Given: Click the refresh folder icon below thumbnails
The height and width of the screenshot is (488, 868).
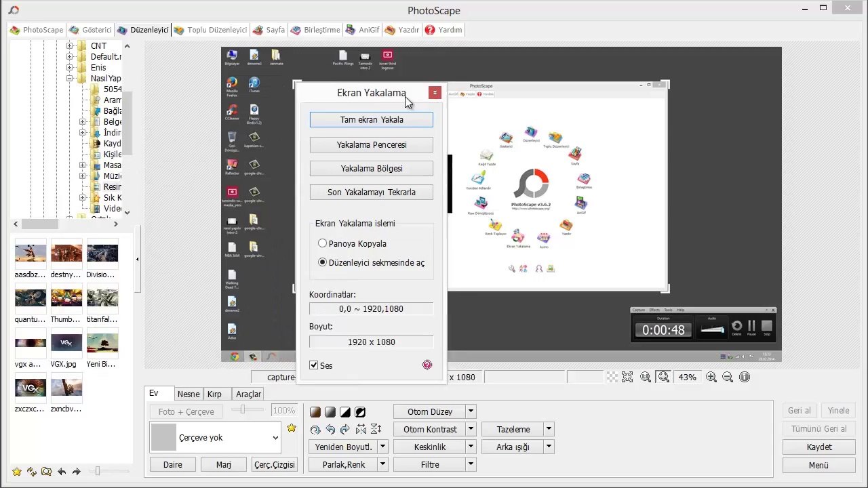Looking at the screenshot, I should [32, 472].
